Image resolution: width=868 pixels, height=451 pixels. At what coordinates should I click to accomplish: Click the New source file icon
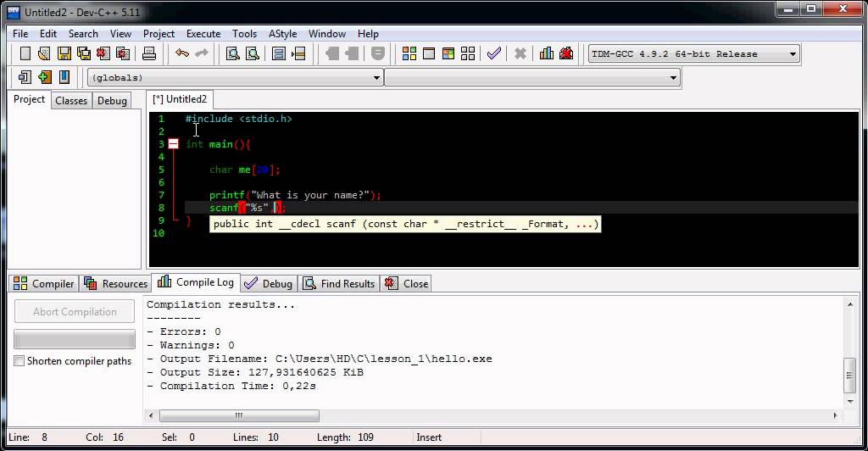pyautogui.click(x=25, y=53)
